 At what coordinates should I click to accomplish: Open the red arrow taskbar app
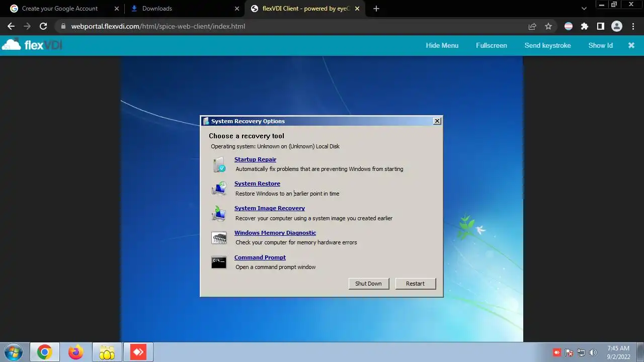click(138, 352)
